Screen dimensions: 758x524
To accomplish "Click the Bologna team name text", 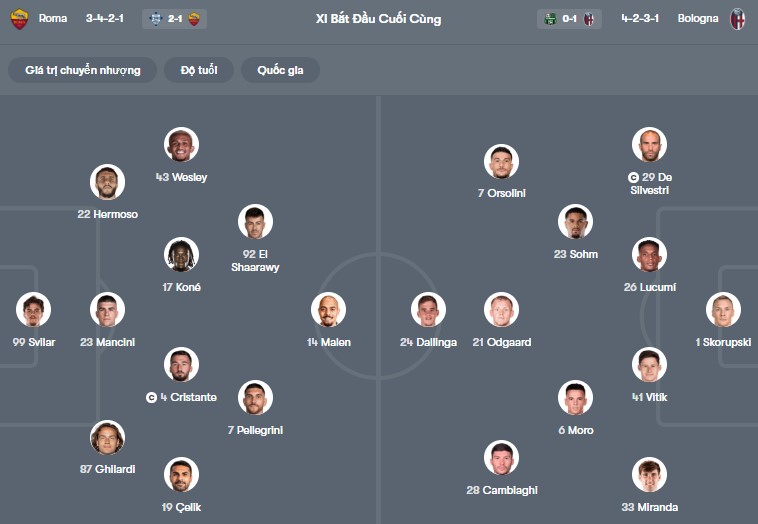I will (x=697, y=18).
